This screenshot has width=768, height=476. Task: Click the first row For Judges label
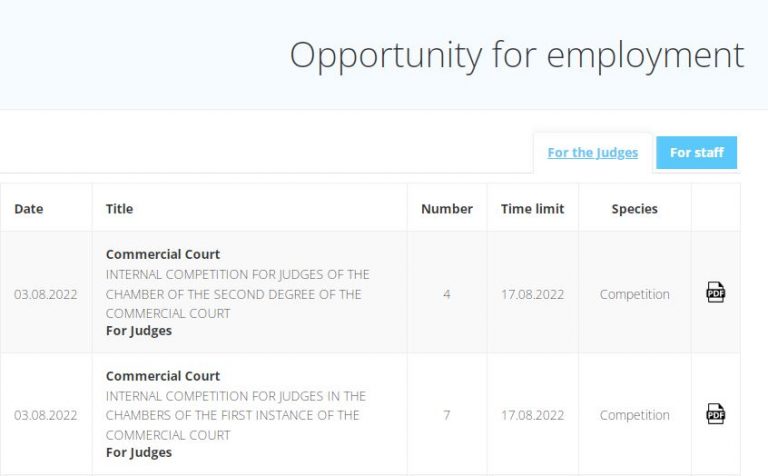click(139, 331)
